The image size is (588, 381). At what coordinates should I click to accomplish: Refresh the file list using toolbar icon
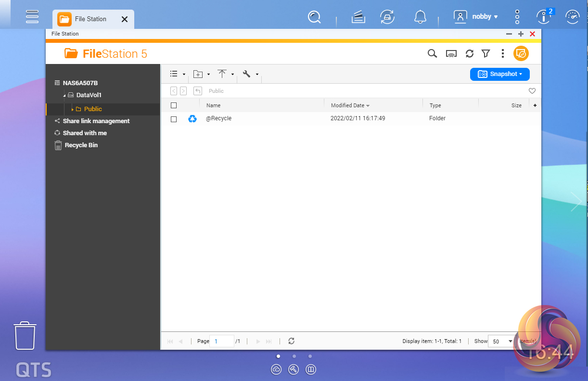pyautogui.click(x=470, y=53)
